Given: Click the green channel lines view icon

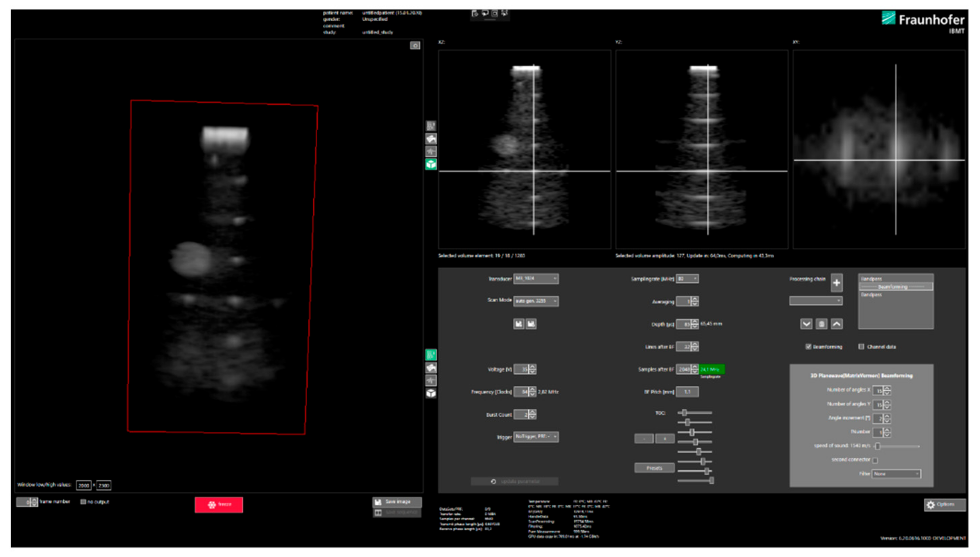Looking at the screenshot, I should 431,355.
